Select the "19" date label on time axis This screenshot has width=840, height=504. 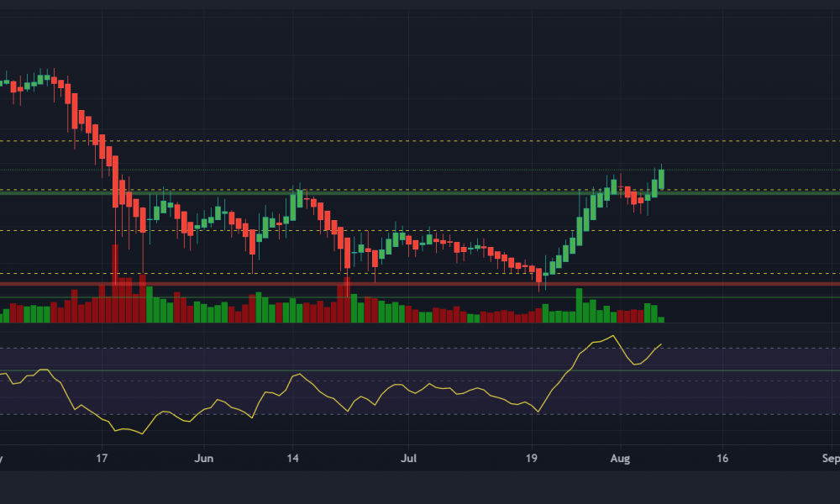point(532,459)
